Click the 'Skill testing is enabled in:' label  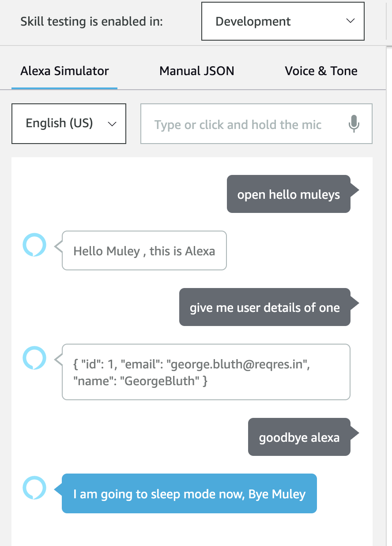(x=91, y=21)
